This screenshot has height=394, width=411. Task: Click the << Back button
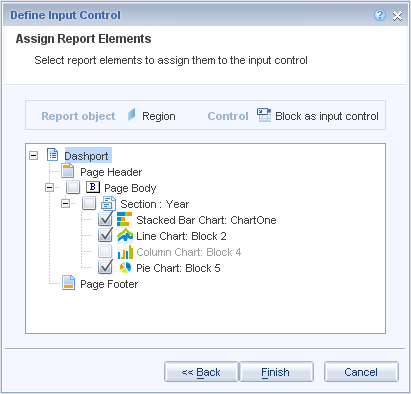(x=201, y=372)
